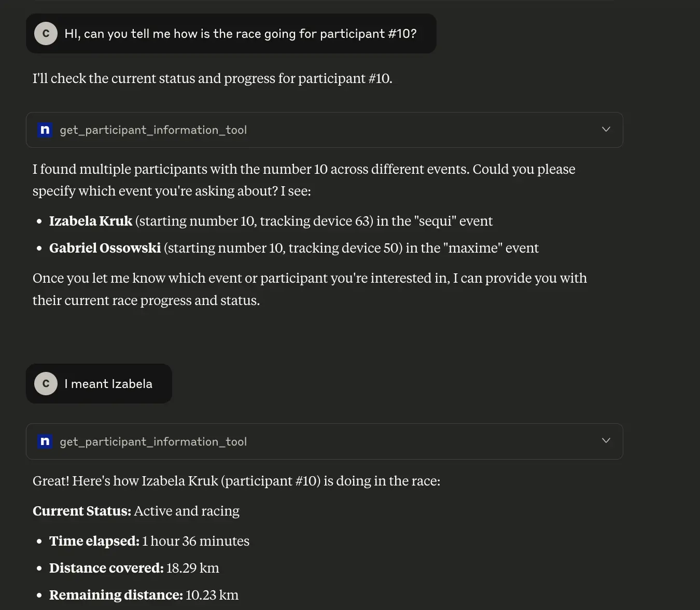
Task: Click the second get_participant_information_tool label
Action: point(153,442)
